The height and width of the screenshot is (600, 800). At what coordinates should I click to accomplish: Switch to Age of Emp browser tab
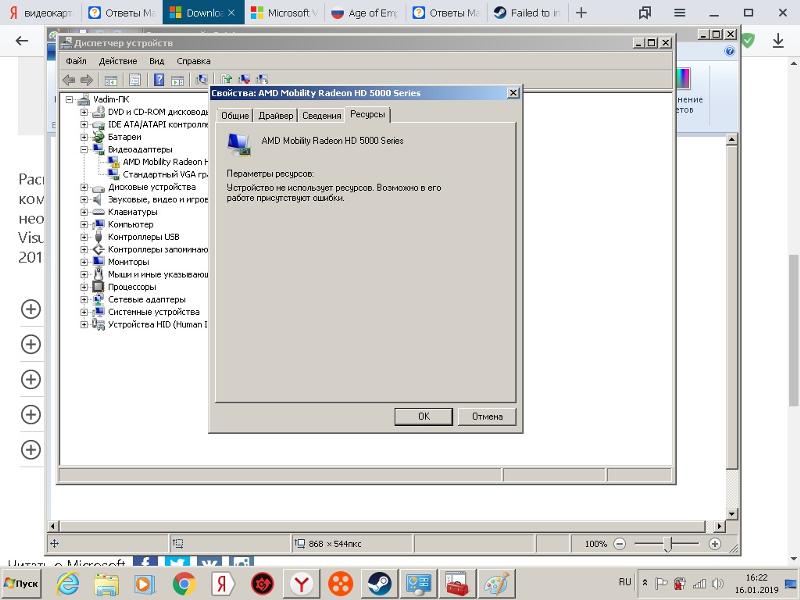coord(364,13)
